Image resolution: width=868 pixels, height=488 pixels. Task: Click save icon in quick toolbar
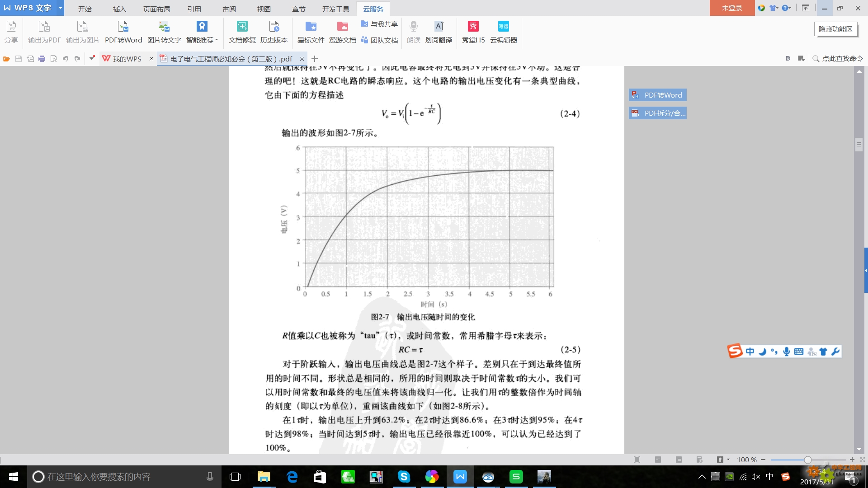point(19,59)
